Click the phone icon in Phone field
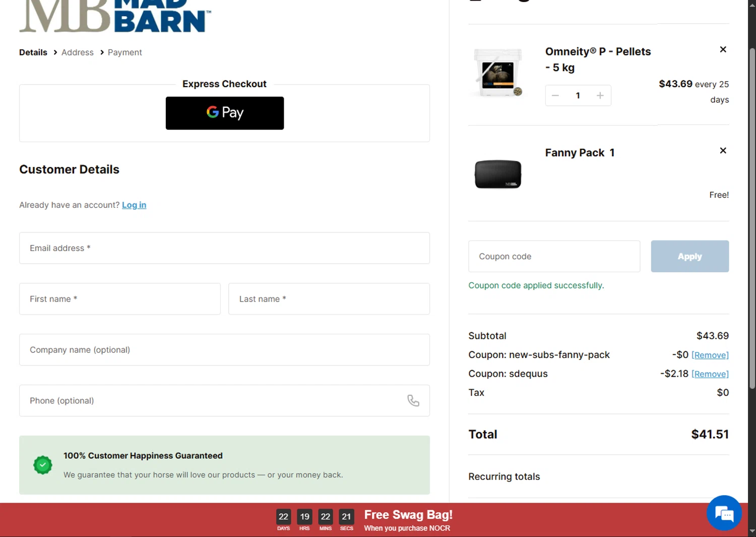Screen dimensions: 756x537 tap(413, 400)
